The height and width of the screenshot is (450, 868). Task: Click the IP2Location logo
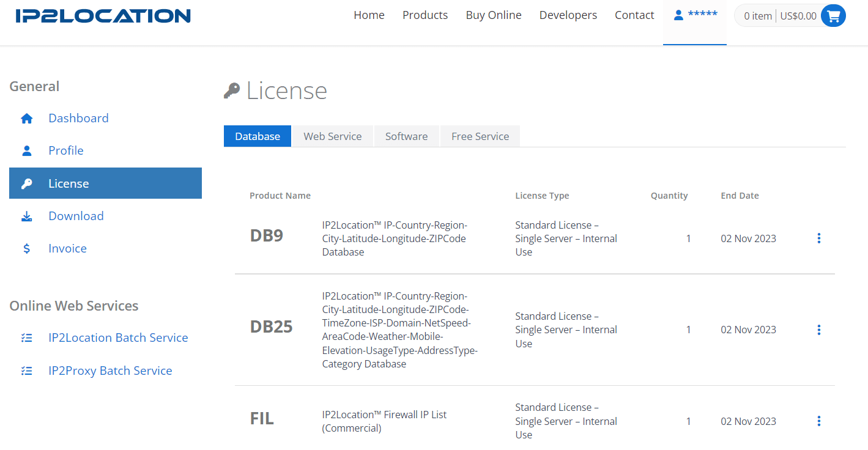(x=103, y=16)
